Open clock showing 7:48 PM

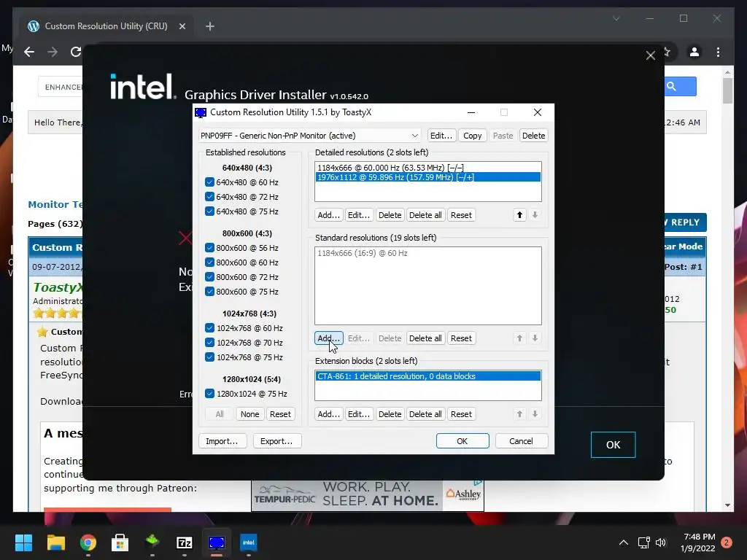pos(699,542)
